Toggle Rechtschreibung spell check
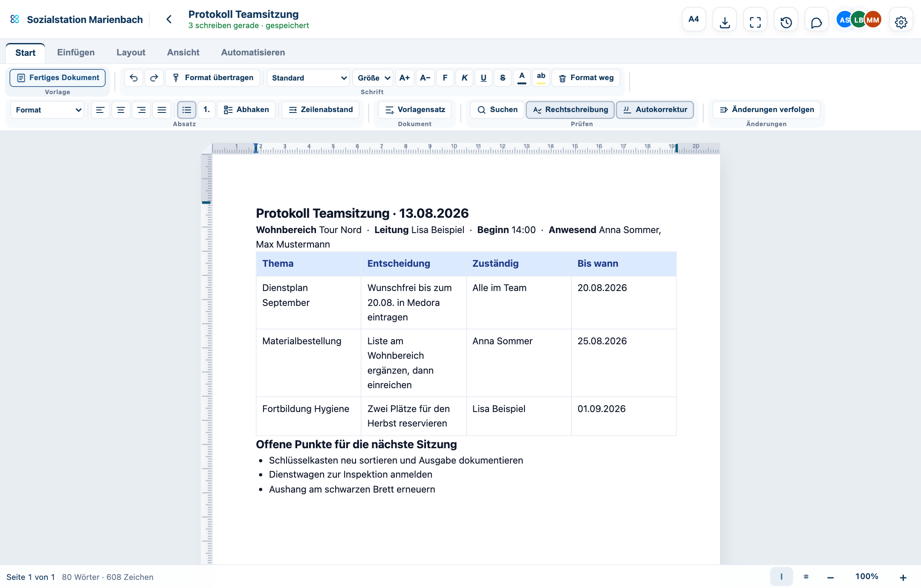This screenshot has height=588, width=921. click(570, 110)
